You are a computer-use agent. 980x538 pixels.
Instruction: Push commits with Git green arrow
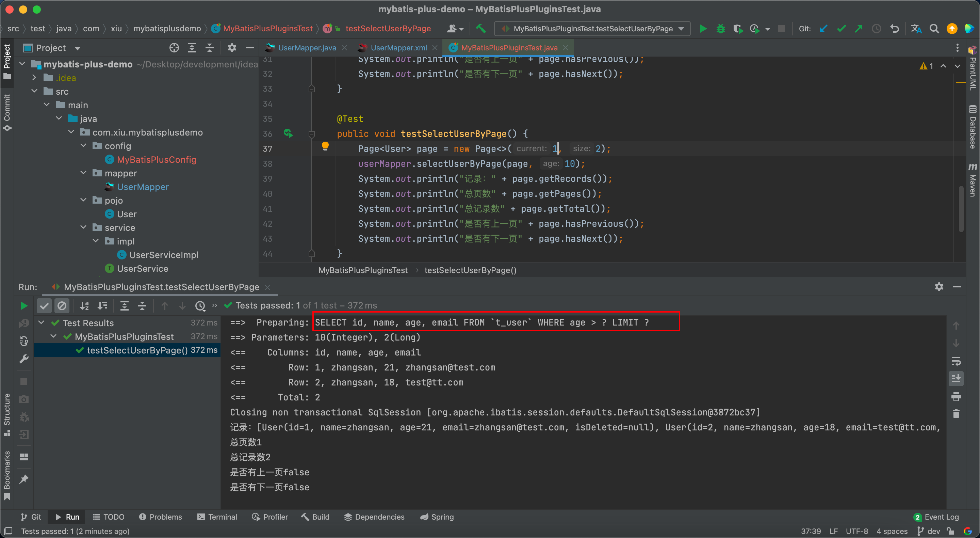(x=859, y=29)
